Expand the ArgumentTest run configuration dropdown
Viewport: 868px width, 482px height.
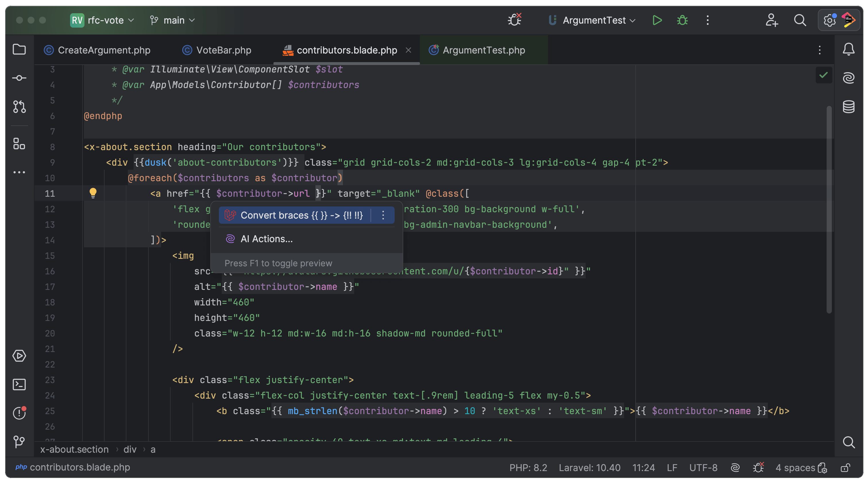[594, 20]
